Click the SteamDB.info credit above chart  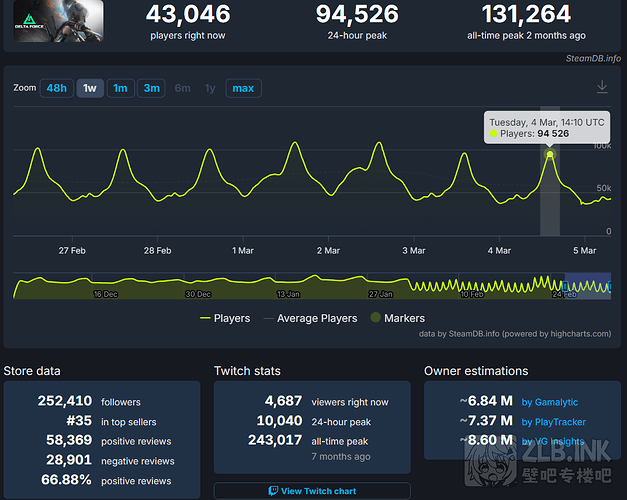tap(592, 59)
